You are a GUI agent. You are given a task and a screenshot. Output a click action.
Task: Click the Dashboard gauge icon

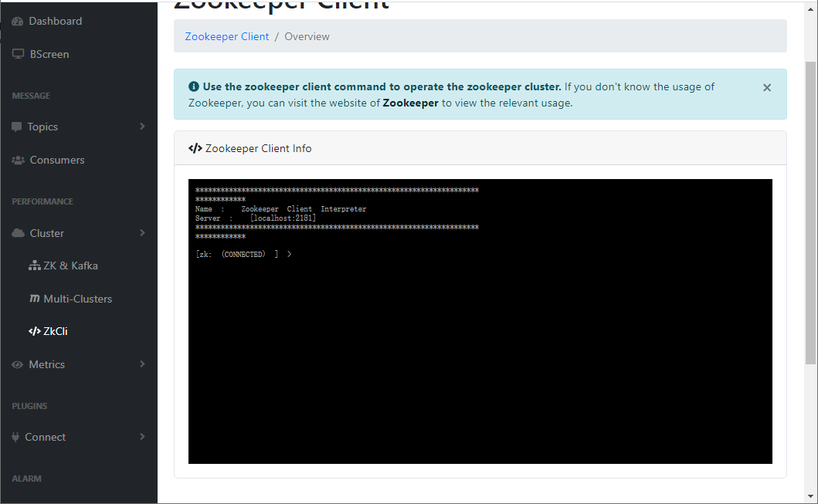point(18,22)
